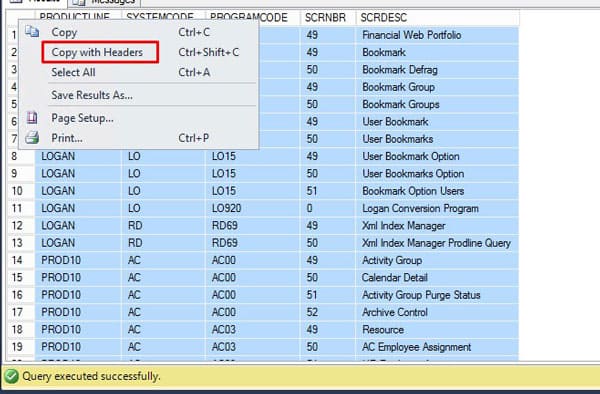Click cell 'Bookmark Groups'

tap(437, 104)
